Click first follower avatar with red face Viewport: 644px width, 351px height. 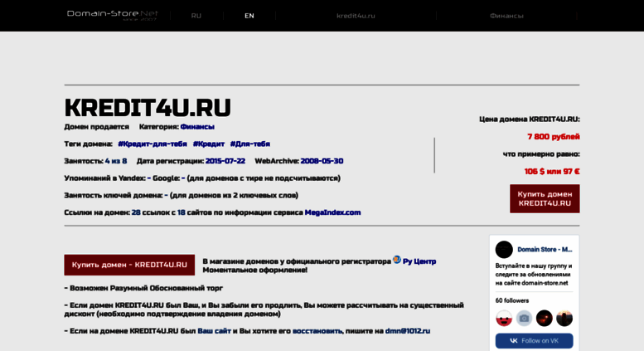pos(504,318)
